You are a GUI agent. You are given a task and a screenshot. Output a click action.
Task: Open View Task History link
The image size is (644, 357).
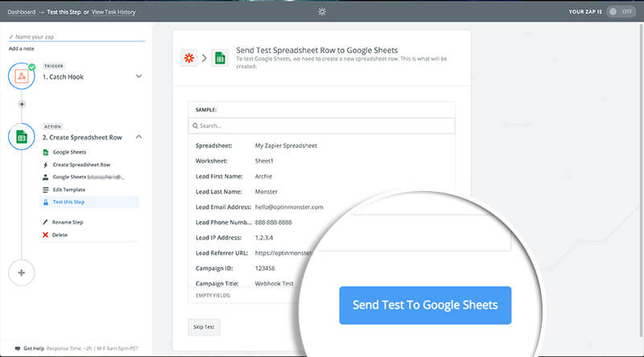114,12
